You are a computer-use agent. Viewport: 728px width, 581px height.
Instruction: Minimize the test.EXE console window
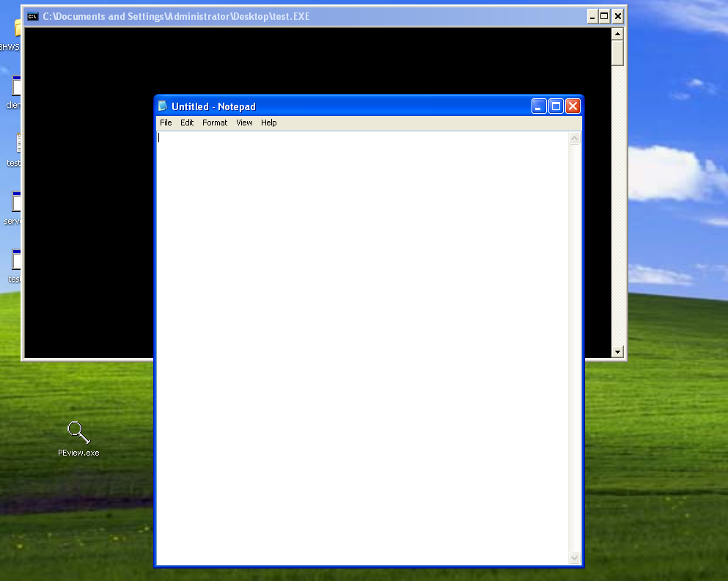pyautogui.click(x=592, y=16)
